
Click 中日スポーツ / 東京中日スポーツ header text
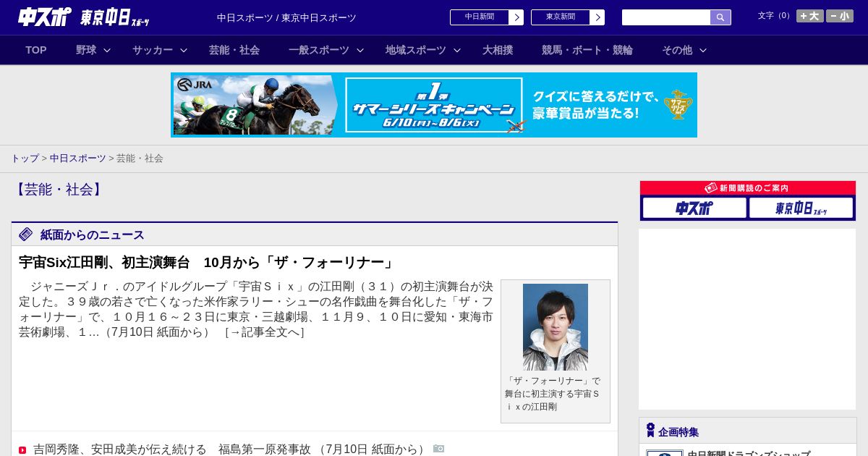[x=286, y=17]
